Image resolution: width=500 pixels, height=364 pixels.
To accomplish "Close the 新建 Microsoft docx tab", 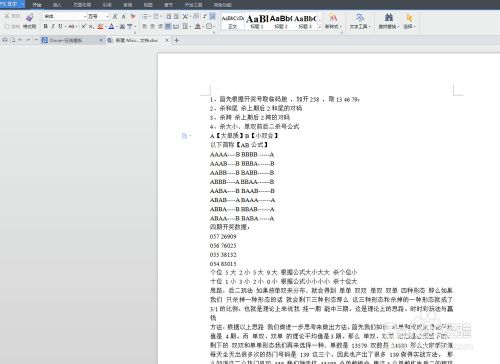I will (167, 40).
